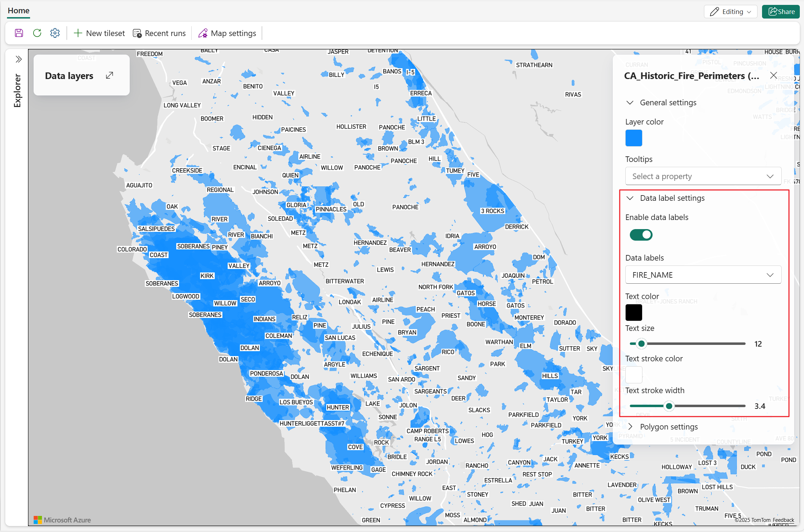Click the Feedback link on map
804x532 pixels.
783,520
